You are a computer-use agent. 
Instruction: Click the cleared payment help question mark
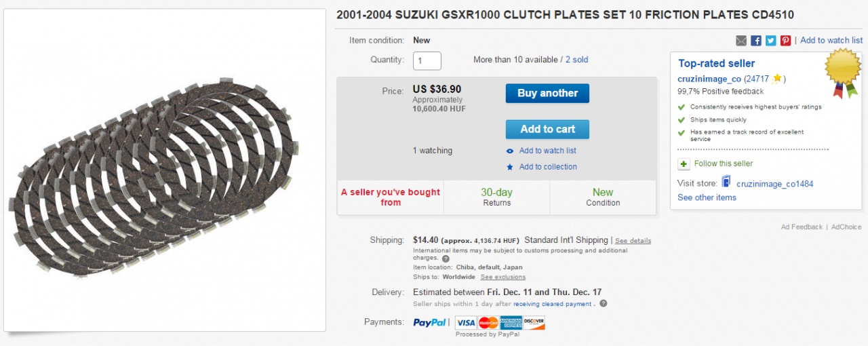pyautogui.click(x=603, y=303)
